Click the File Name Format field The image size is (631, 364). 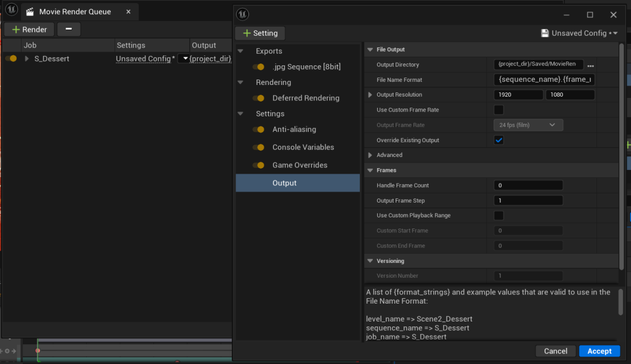[x=545, y=79]
